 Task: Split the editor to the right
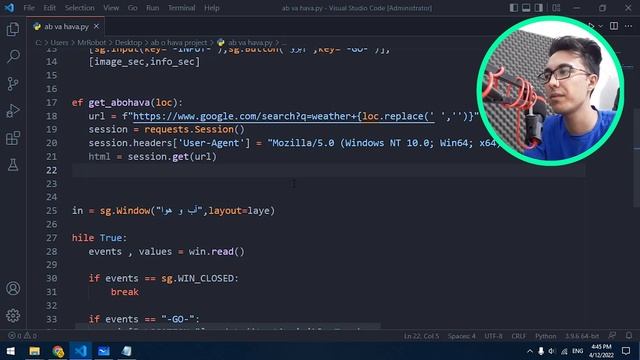pyautogui.click(x=613, y=26)
